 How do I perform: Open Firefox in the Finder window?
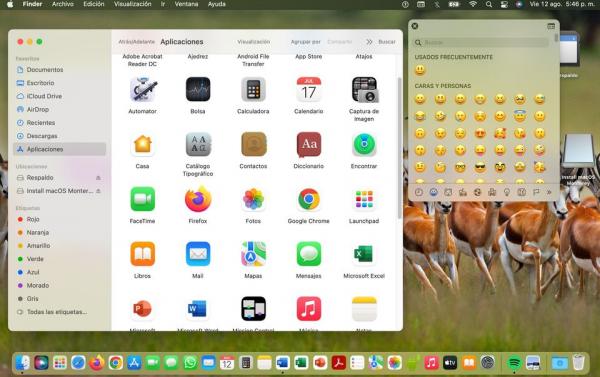[x=198, y=199]
